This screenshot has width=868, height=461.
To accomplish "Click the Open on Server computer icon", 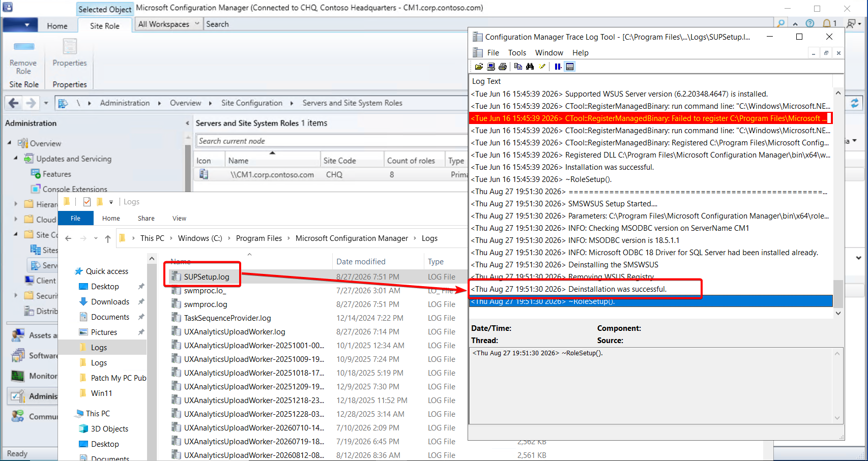I will coord(491,67).
